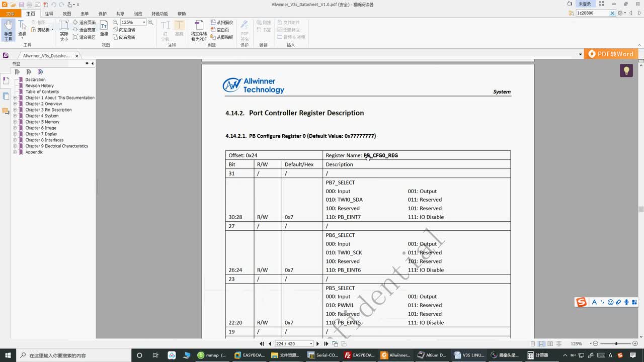Expand Chapter 1 About This Documentation bookmark
Screen dimensions: 644x362
15,98
